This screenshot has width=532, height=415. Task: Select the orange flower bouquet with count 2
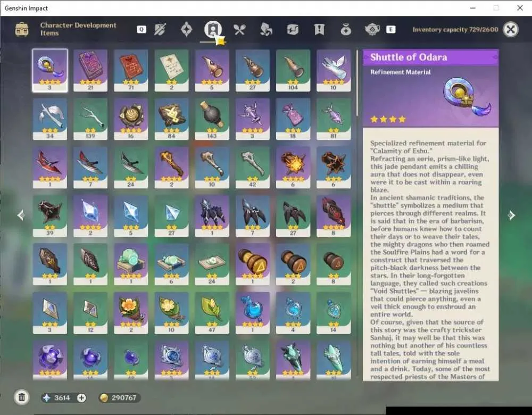click(131, 313)
